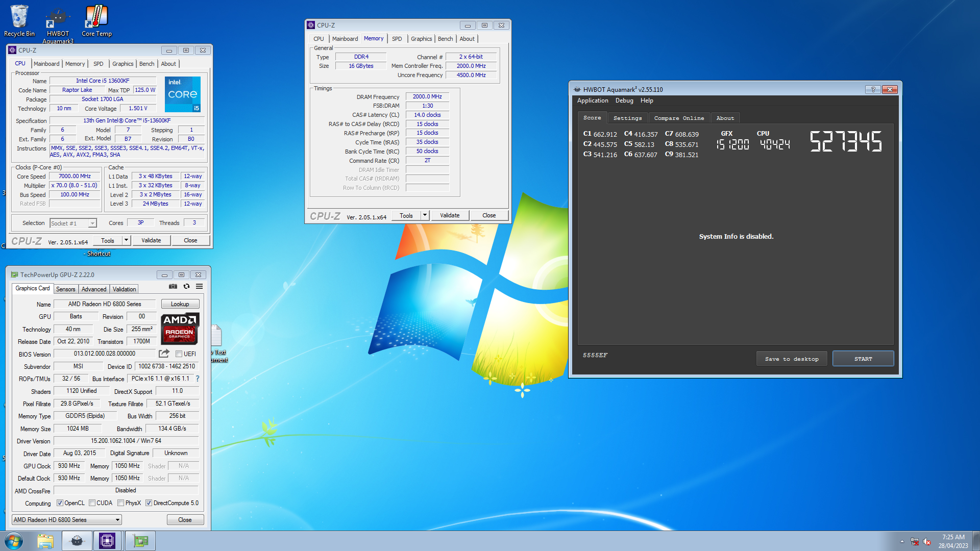Image resolution: width=980 pixels, height=551 pixels.
Task: Click Core Speed 7000.00 MHz value
Action: point(75,176)
